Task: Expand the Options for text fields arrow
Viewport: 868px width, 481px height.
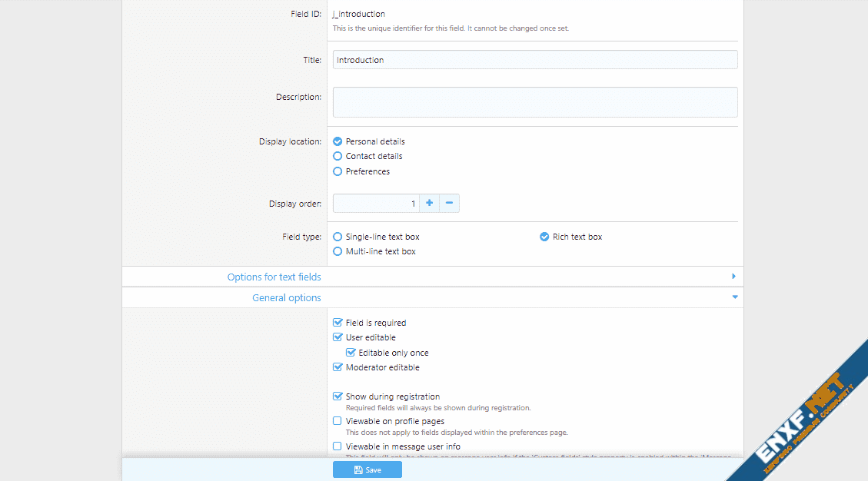Action: [733, 277]
